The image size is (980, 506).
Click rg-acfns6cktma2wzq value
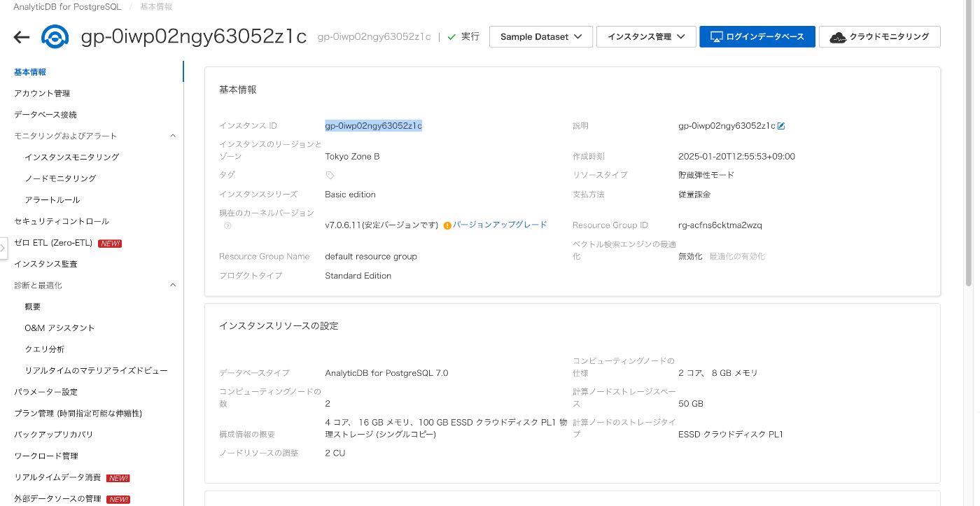720,225
